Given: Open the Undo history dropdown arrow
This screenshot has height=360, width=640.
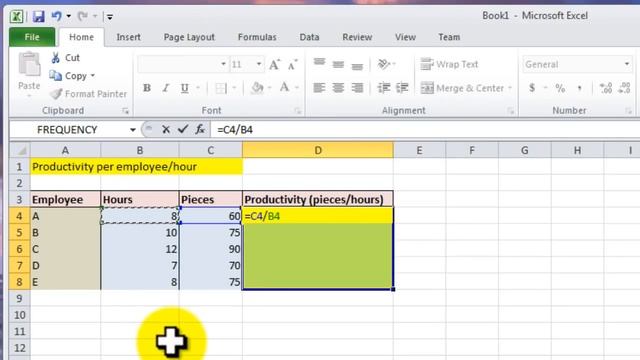Looking at the screenshot, I should [x=69, y=16].
